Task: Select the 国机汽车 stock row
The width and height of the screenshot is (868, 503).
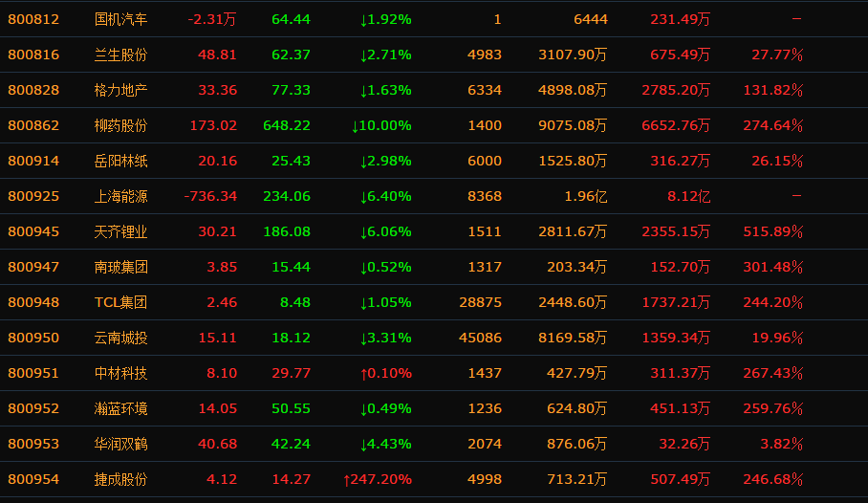Action: (121, 19)
